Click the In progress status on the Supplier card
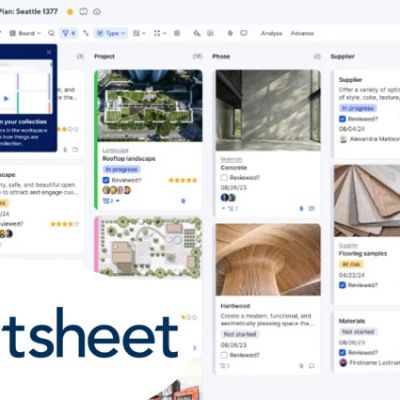 pyautogui.click(x=358, y=108)
